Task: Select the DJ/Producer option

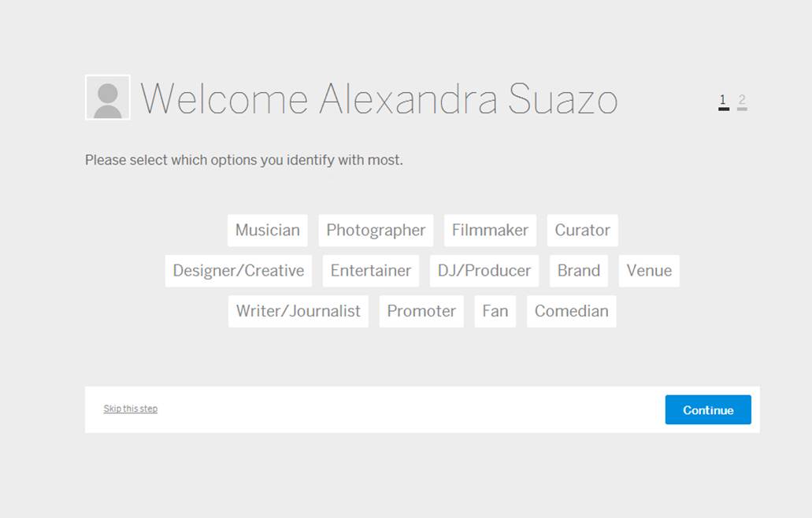Action: pos(484,271)
